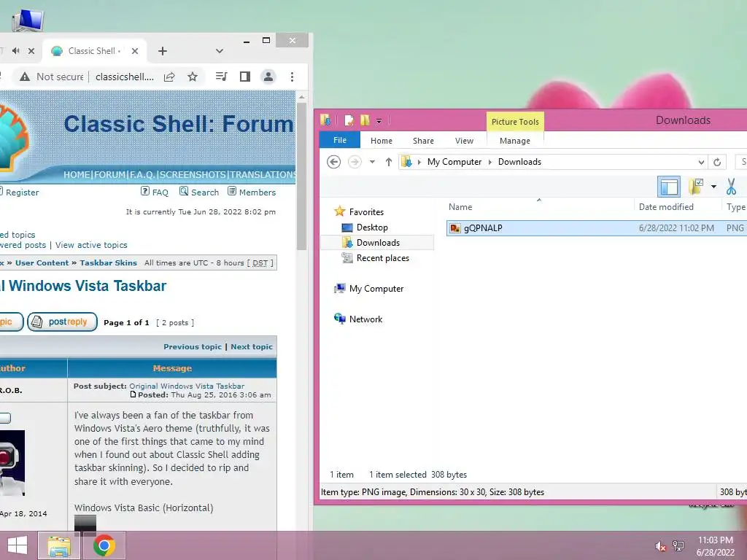Click the share page icon in Chrome
Image resolution: width=747 pixels, height=560 pixels.
coord(169,77)
